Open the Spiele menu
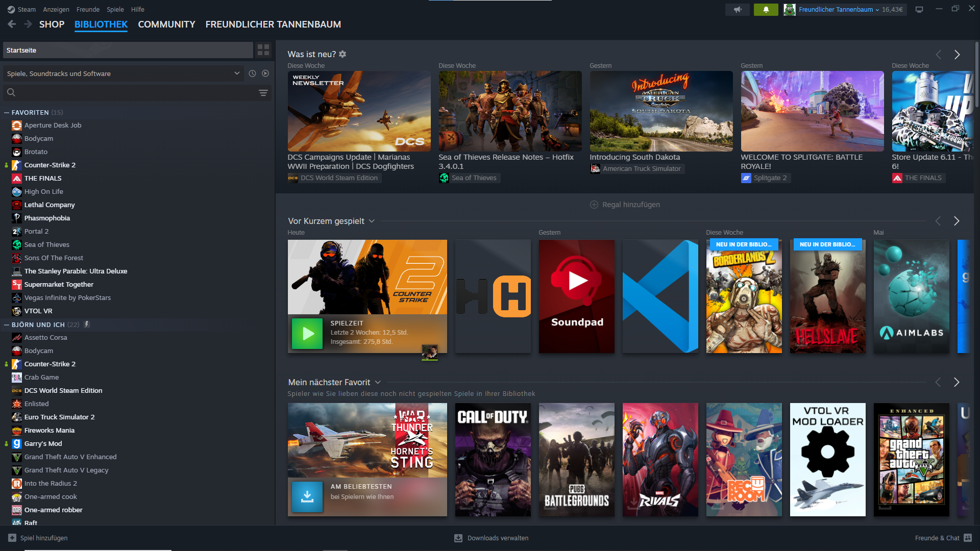This screenshot has height=551, width=980. 115,10
